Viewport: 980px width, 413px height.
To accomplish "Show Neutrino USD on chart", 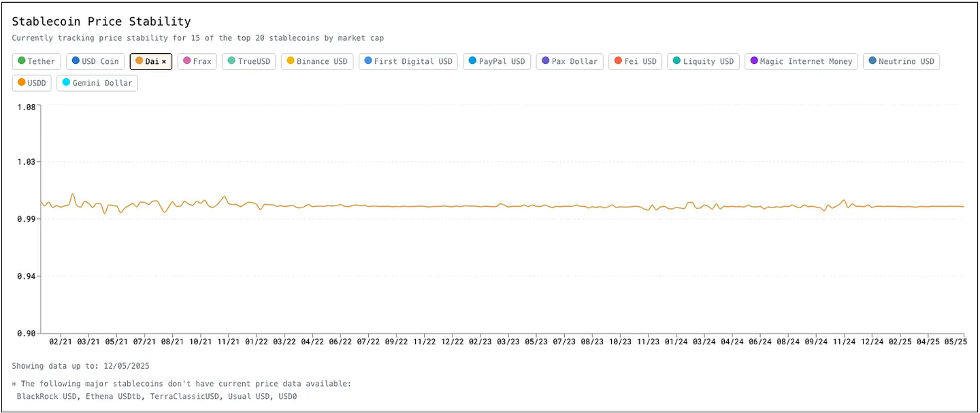I will point(901,61).
